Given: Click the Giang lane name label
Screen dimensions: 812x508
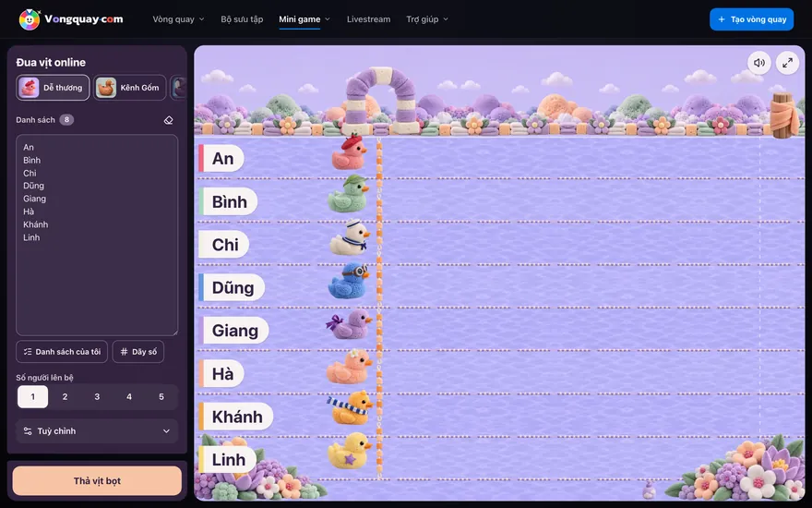Looking at the screenshot, I should pyautogui.click(x=234, y=331).
